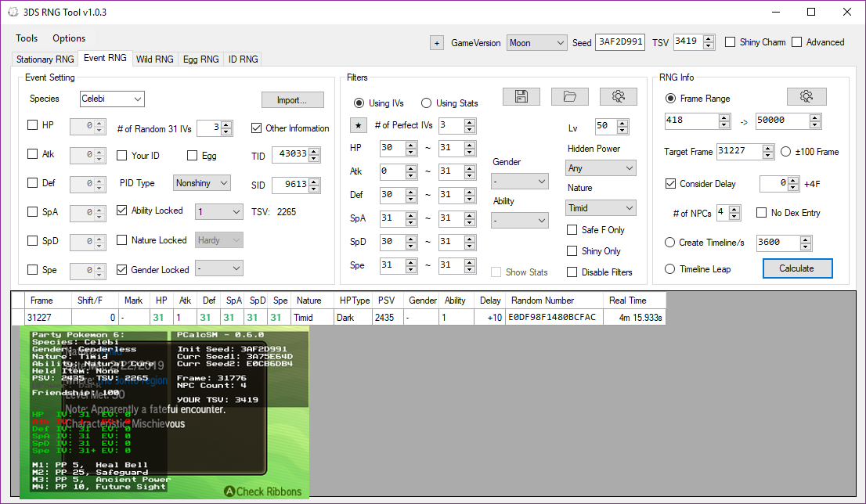Adjust frame range end spinner
The image size is (866, 504).
pos(814,121)
